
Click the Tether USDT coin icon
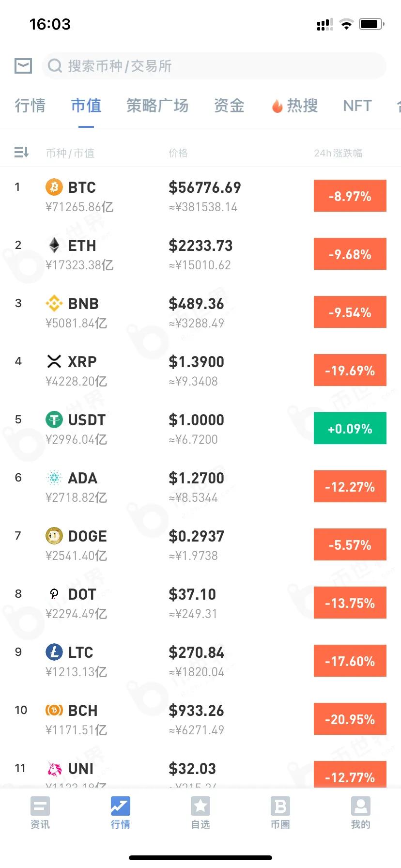click(x=54, y=419)
